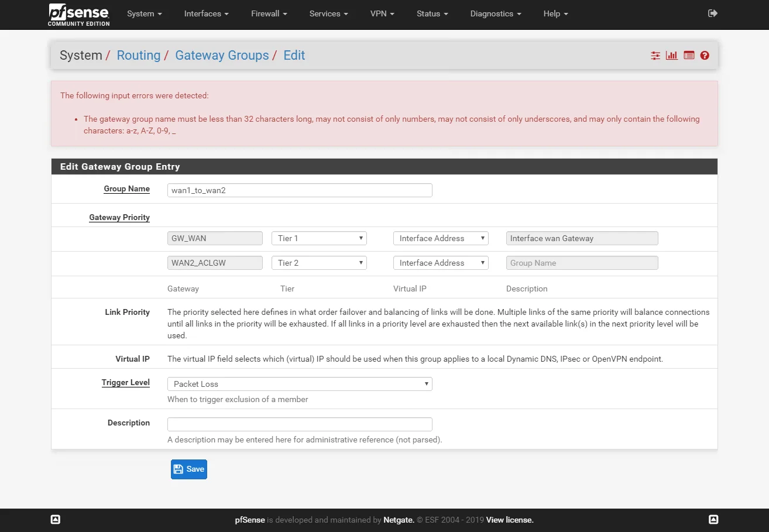Open Virtual IP dropdown for WAN2_ACLGW row
The image size is (769, 532).
click(441, 263)
